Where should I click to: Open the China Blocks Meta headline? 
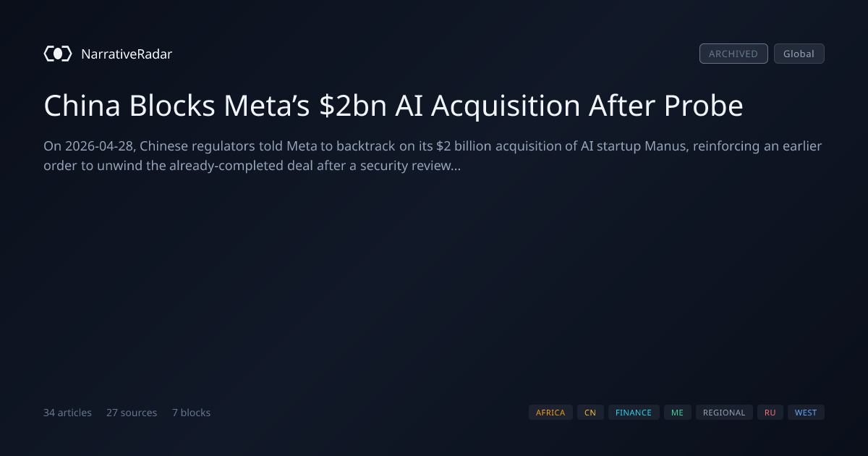[x=393, y=106]
